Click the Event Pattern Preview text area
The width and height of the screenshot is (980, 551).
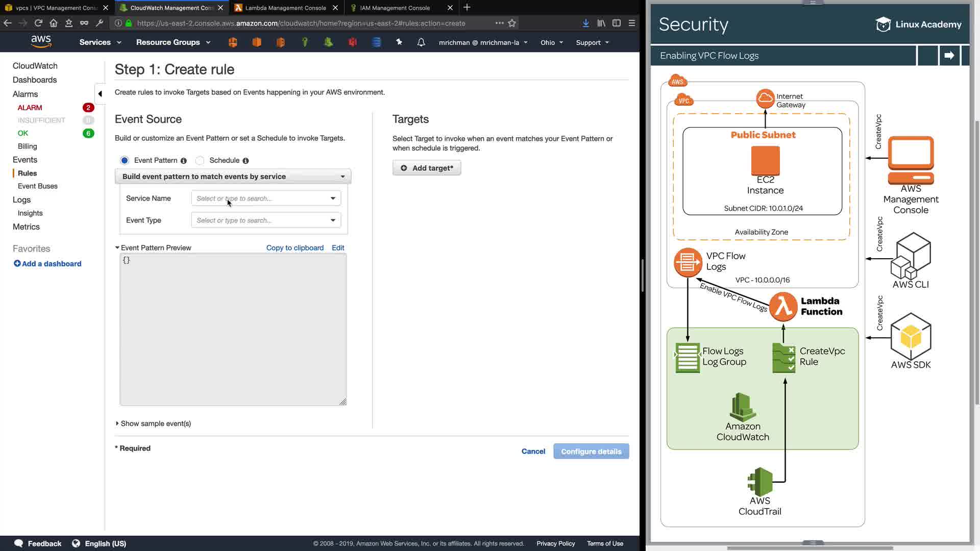(233, 330)
